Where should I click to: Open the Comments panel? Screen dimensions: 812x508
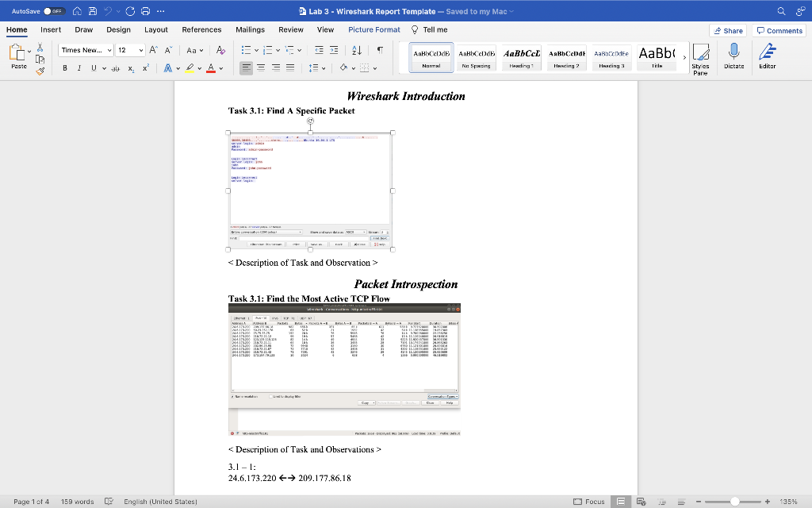pyautogui.click(x=779, y=29)
